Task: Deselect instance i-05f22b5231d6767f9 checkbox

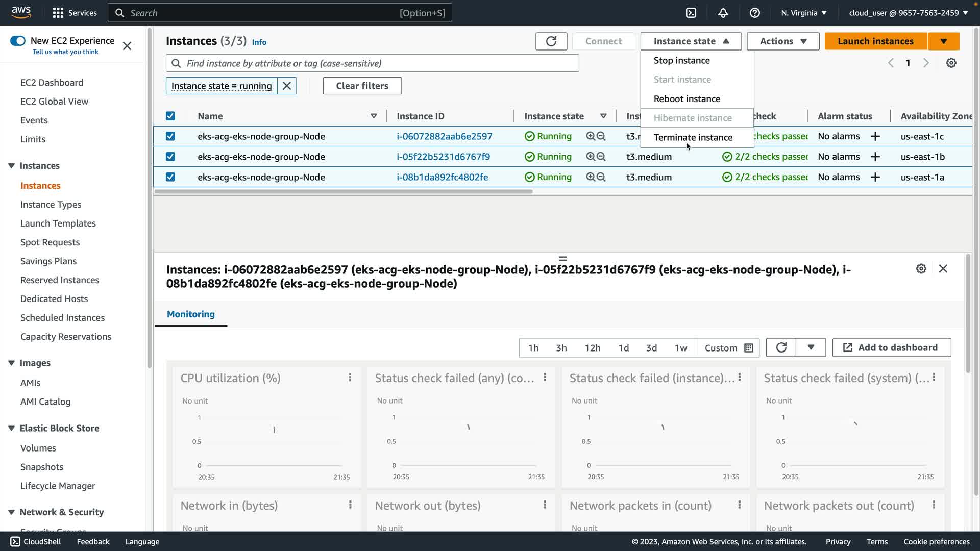Action: 170,157
